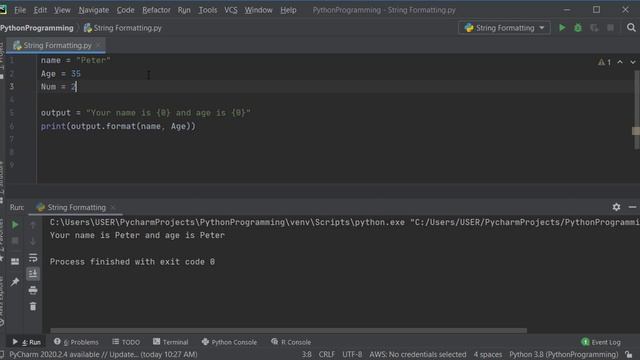Toggle the read-only lock icon in status bar

tap(629, 355)
